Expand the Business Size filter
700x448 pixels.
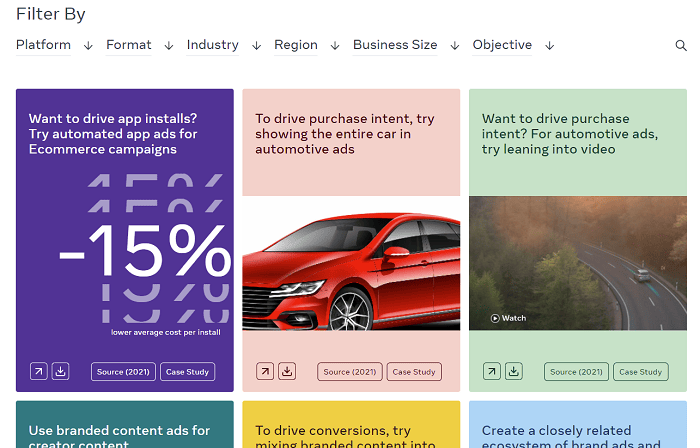405,45
